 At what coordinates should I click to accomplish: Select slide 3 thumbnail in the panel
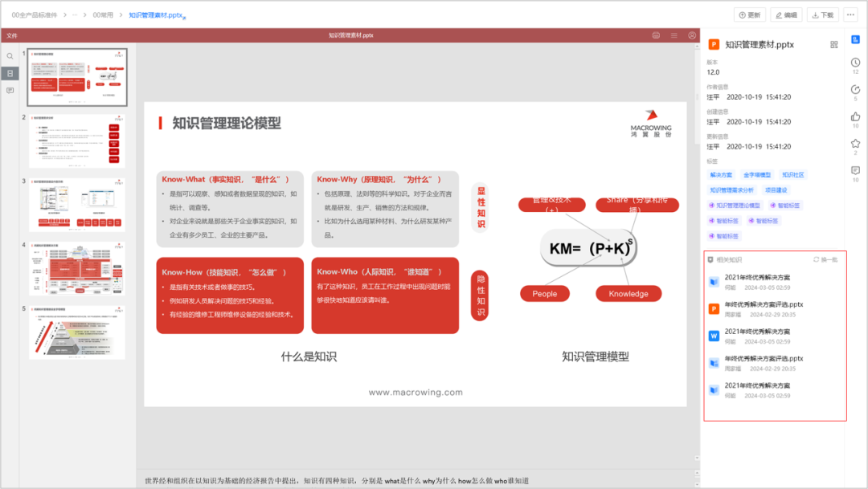(76, 204)
